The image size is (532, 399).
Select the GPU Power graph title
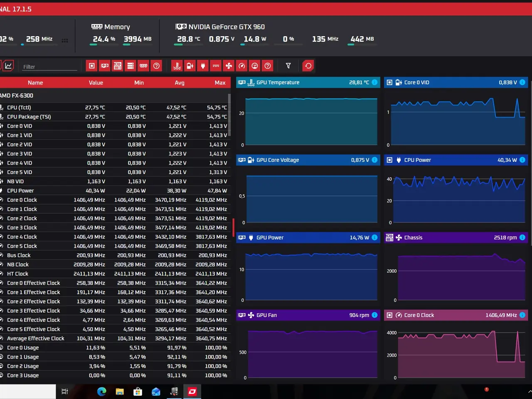[x=270, y=238]
